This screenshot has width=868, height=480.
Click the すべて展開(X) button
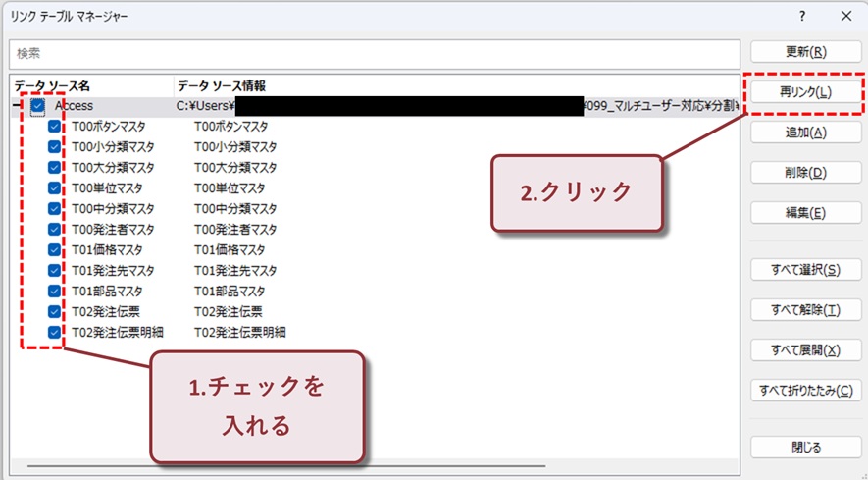(805, 350)
